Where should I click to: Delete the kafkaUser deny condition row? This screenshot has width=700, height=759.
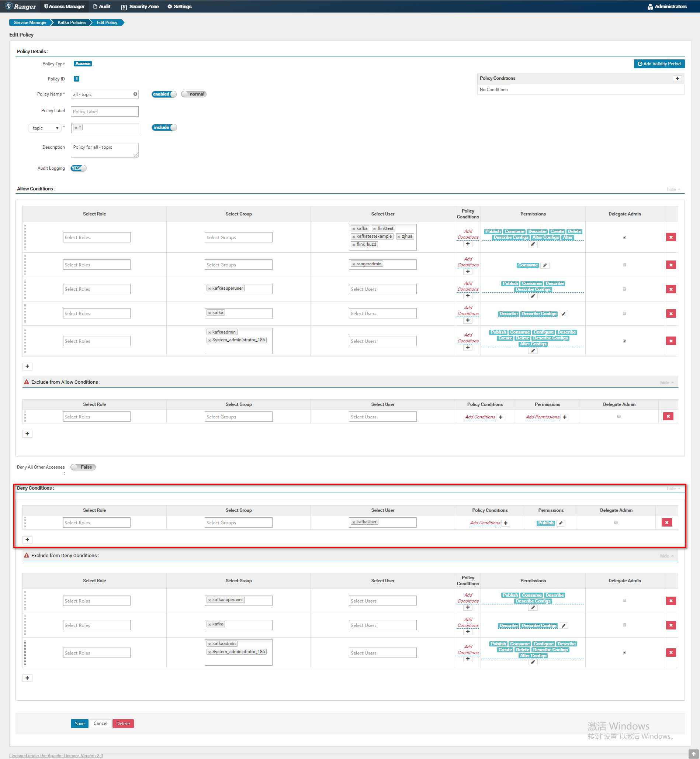click(667, 522)
